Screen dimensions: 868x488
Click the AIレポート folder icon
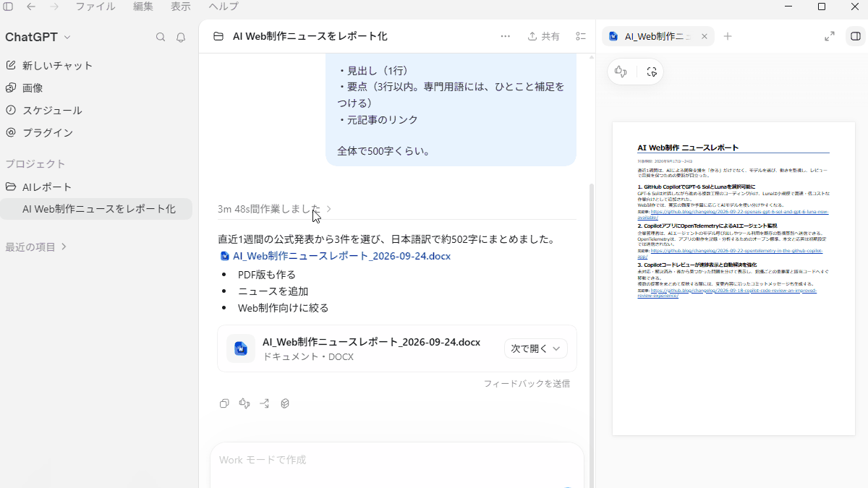pyautogui.click(x=11, y=187)
